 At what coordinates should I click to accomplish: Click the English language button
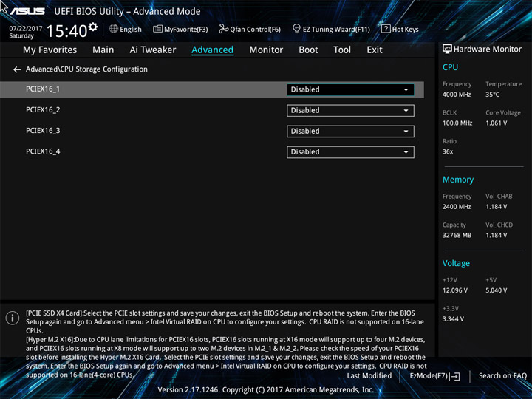[x=131, y=29]
